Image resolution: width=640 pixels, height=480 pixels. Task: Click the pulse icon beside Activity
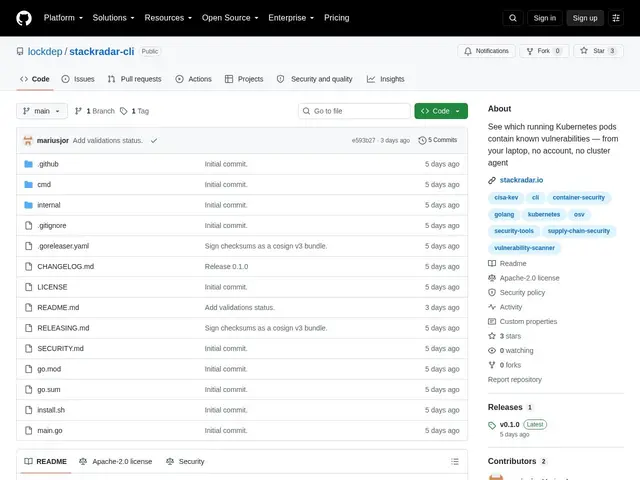point(492,307)
